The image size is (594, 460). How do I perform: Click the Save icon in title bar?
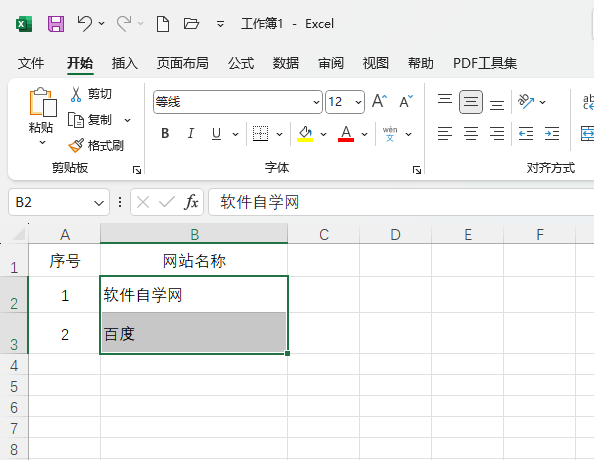pos(56,24)
